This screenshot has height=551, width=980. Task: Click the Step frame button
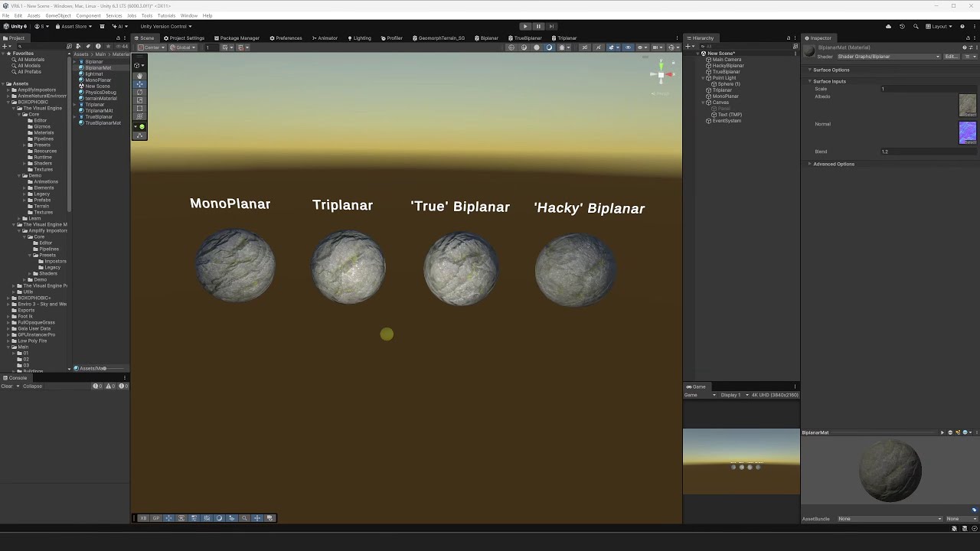click(551, 26)
